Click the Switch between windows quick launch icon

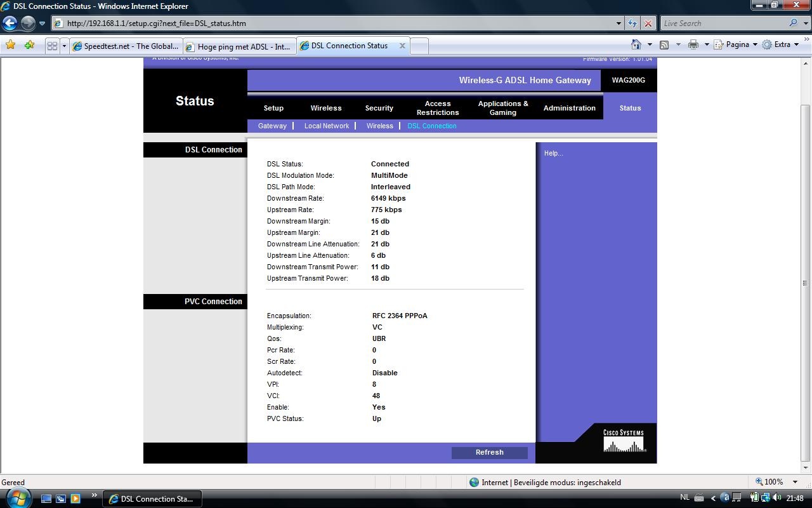[61, 498]
